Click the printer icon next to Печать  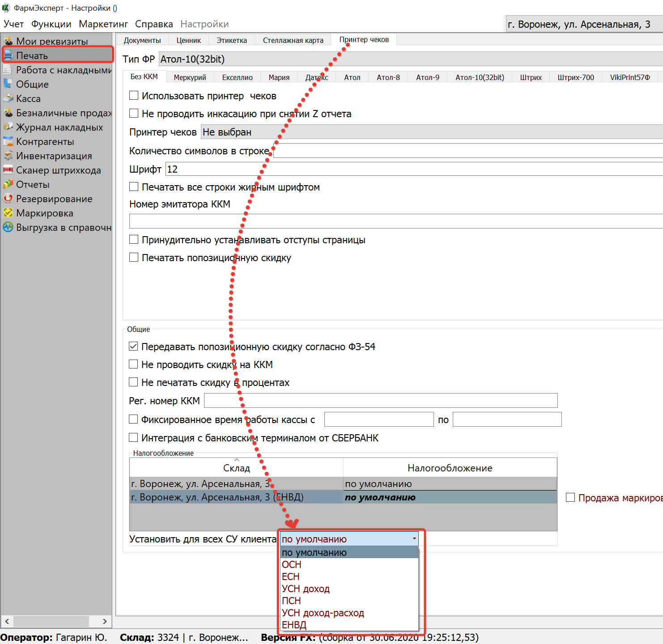pos(8,56)
